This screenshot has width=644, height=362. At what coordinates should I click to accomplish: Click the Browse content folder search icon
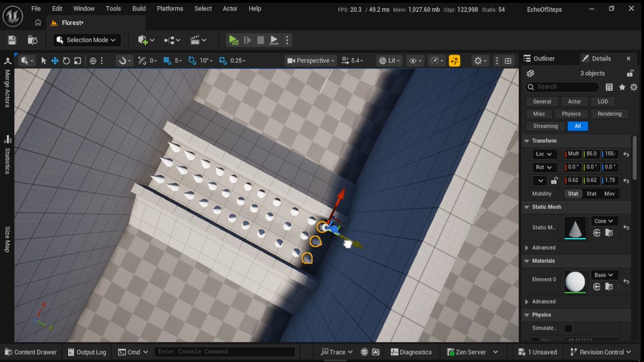[x=32, y=40]
